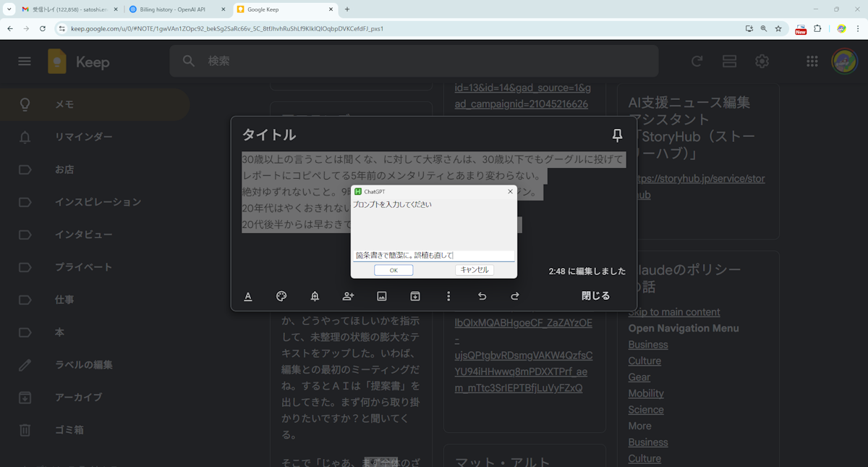Close the note with the 閉じる button
This screenshot has height=467, width=868.
(x=595, y=296)
